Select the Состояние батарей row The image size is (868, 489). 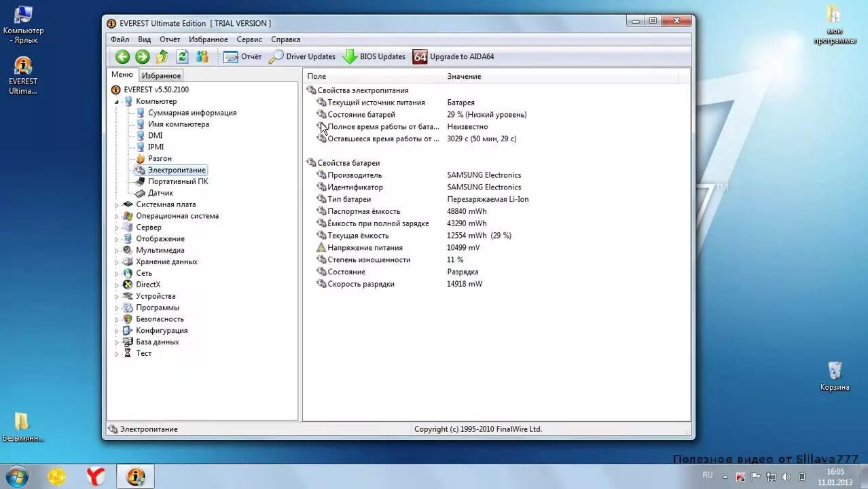(x=496, y=115)
